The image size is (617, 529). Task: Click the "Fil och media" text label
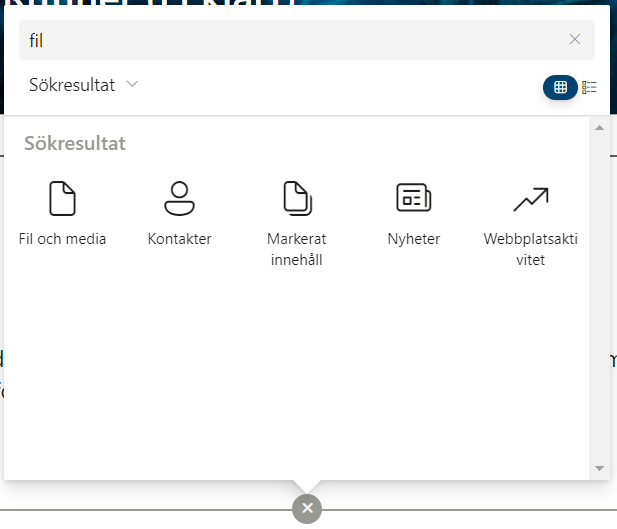62,239
